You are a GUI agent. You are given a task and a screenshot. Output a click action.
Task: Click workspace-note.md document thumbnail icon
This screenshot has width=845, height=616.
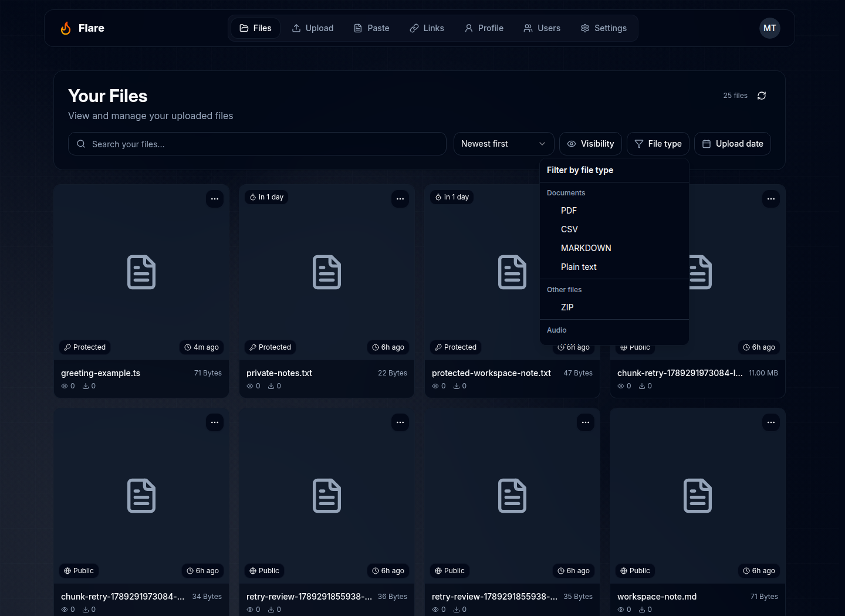(698, 496)
